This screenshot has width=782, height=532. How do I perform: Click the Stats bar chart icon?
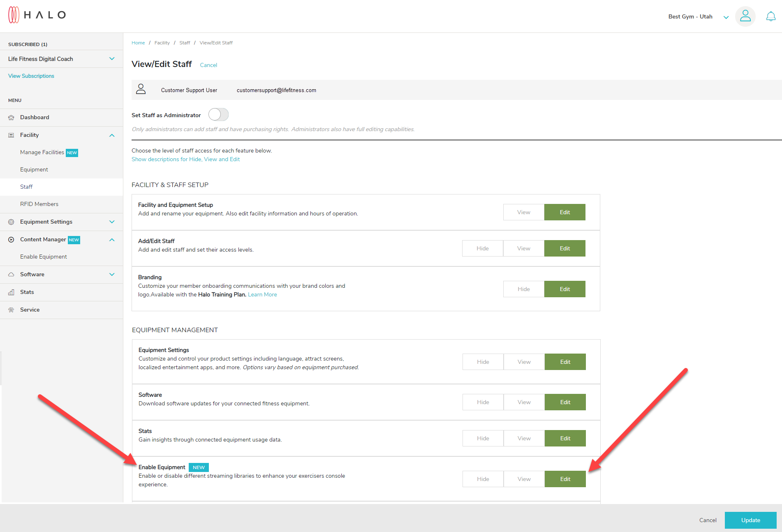(x=11, y=292)
